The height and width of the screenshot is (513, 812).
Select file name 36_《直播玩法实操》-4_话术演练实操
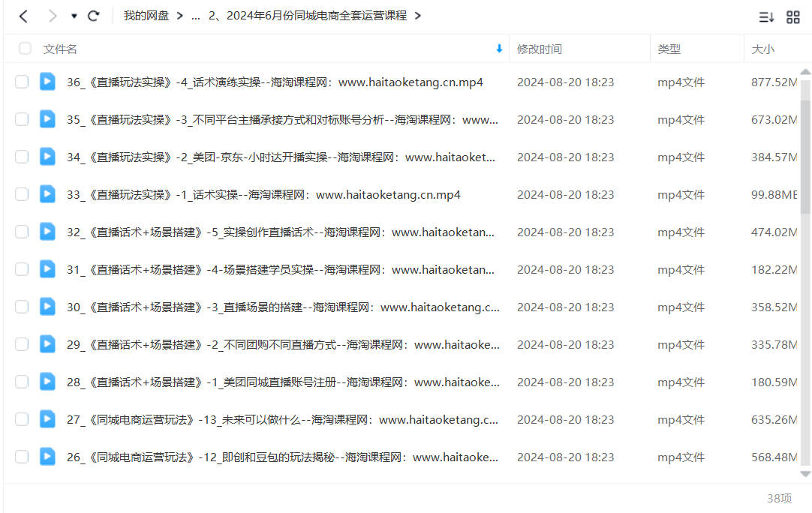pos(275,82)
